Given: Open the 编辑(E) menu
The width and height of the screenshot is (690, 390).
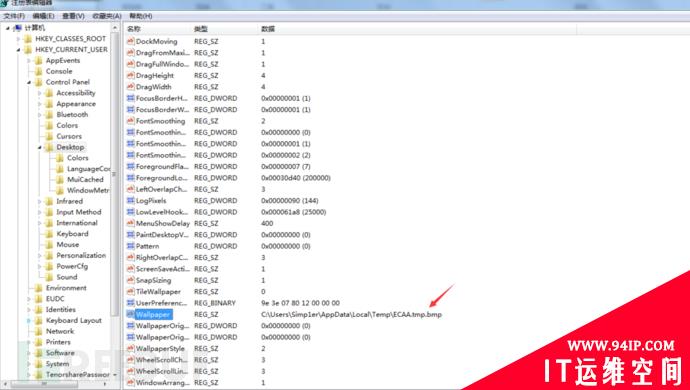Looking at the screenshot, I should tap(43, 16).
